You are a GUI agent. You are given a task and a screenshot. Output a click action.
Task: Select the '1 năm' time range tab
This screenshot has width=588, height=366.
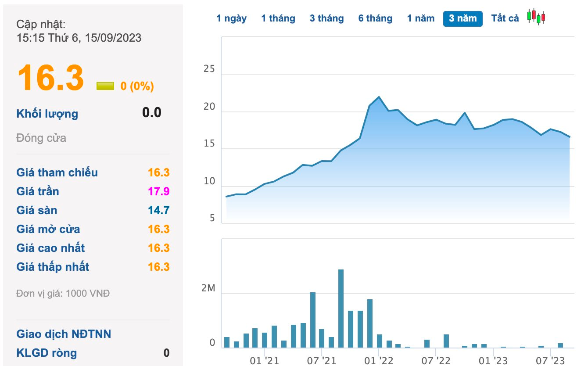pyautogui.click(x=420, y=18)
